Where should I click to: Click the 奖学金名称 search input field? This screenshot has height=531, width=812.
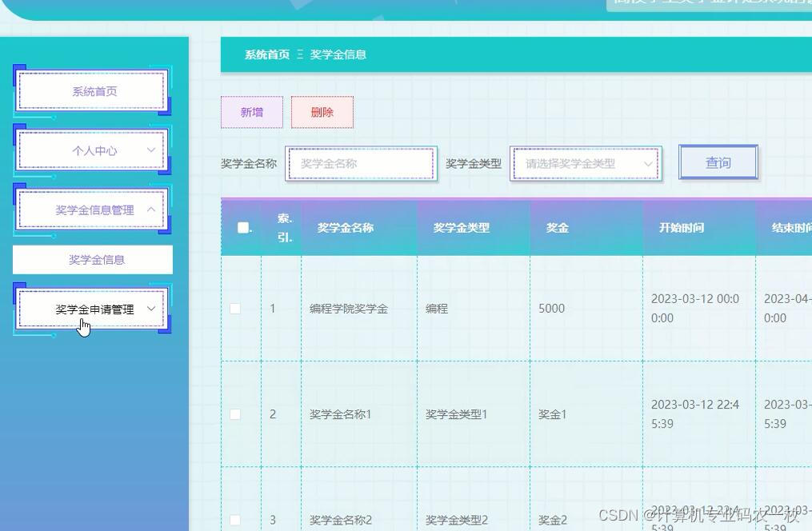pyautogui.click(x=361, y=162)
